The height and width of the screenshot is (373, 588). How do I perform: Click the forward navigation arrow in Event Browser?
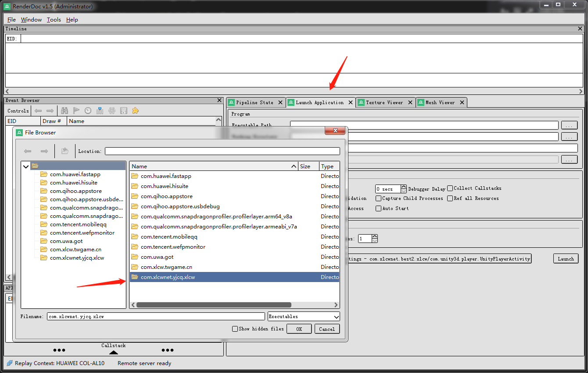click(x=50, y=110)
